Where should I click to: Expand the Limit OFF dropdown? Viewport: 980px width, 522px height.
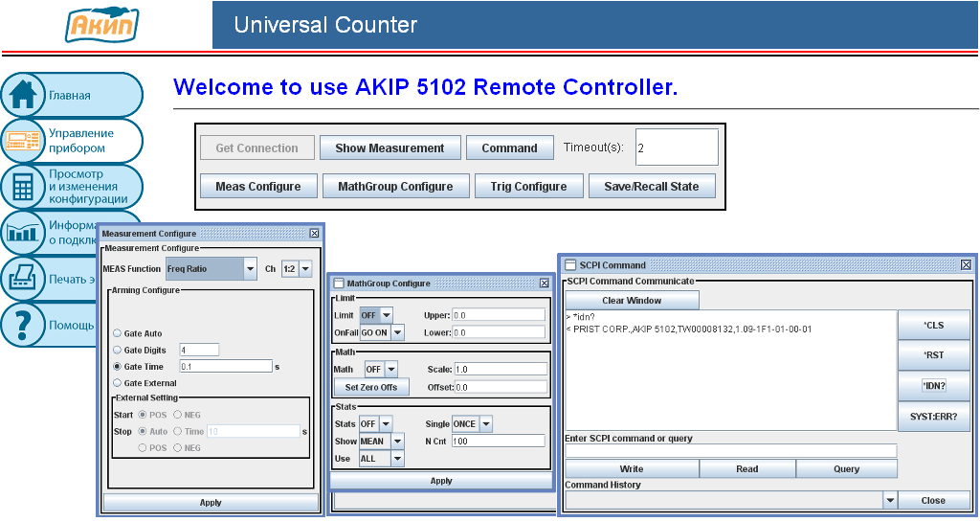(x=386, y=315)
